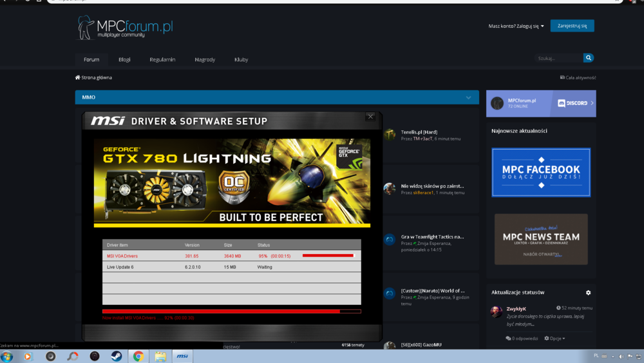Viewport: 644px width, 363px height.
Task: Click the home icon beside Strona główna
Action: pyautogui.click(x=78, y=77)
